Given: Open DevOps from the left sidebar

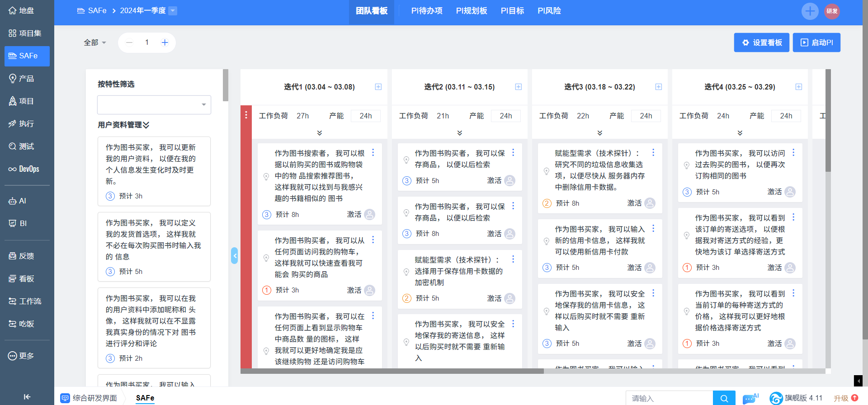Looking at the screenshot, I should [24, 169].
